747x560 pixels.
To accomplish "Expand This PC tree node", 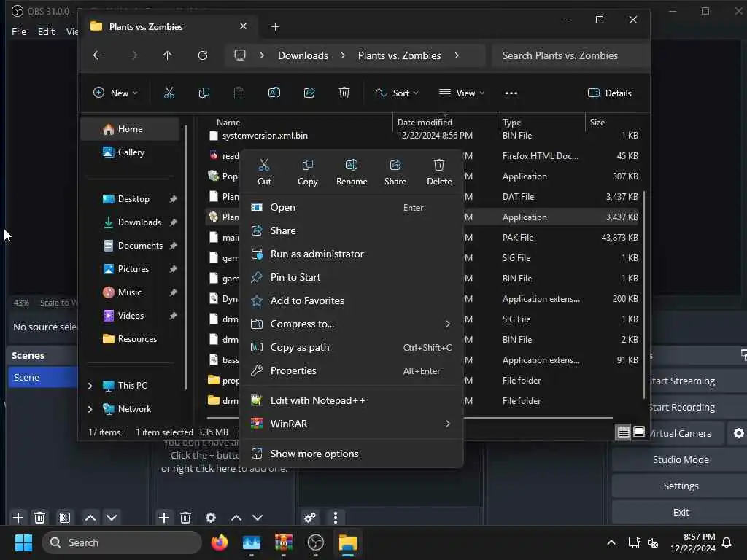I will [90, 386].
